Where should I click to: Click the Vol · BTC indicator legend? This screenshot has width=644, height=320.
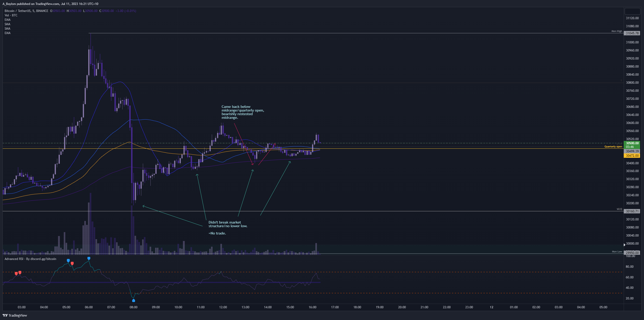[x=11, y=15]
